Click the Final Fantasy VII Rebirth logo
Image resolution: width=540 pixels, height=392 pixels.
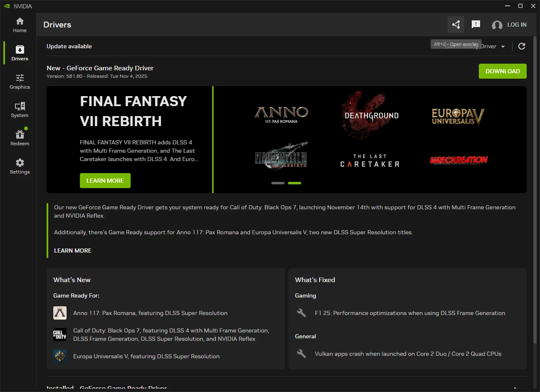pyautogui.click(x=281, y=156)
